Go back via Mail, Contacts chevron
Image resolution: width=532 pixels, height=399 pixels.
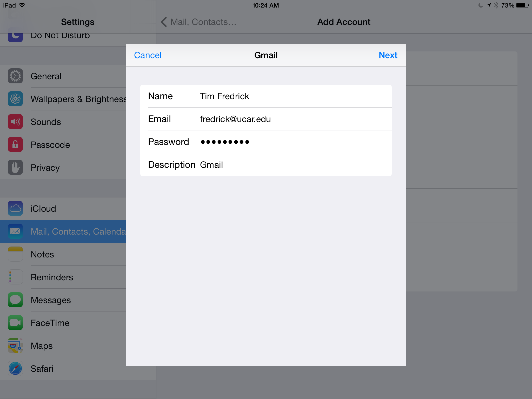tap(164, 22)
